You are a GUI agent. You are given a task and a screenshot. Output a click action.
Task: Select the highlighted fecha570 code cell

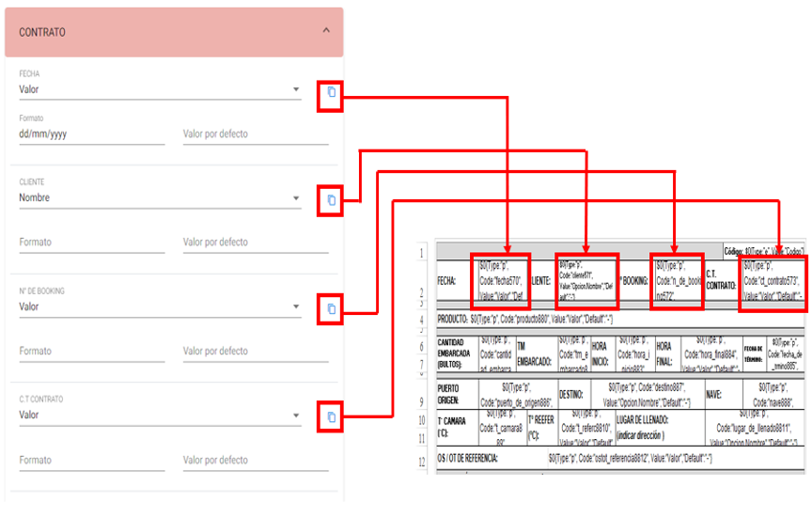pyautogui.click(x=503, y=281)
